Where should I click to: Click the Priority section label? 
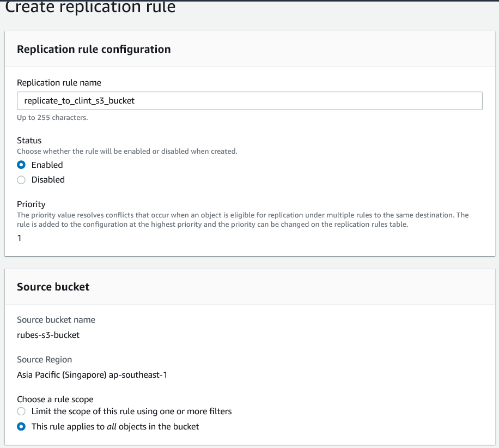click(x=31, y=204)
